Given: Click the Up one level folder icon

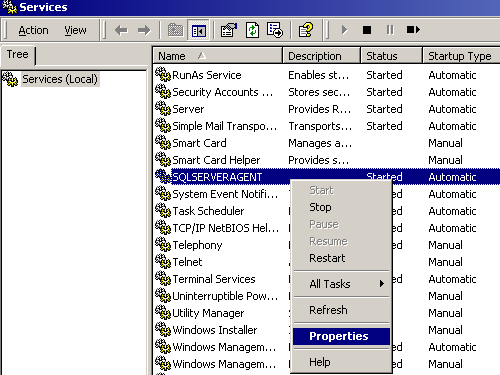Looking at the screenshot, I should pyautogui.click(x=175, y=30).
